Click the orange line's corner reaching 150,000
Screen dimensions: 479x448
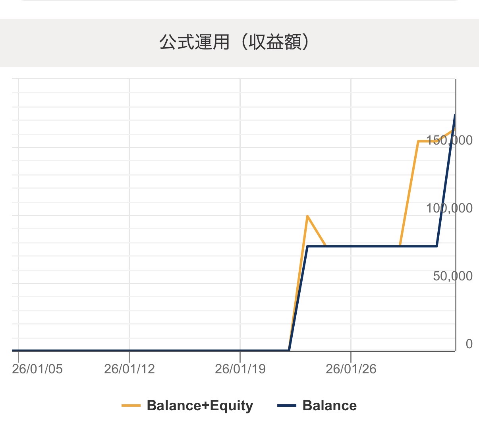pyautogui.click(x=418, y=141)
